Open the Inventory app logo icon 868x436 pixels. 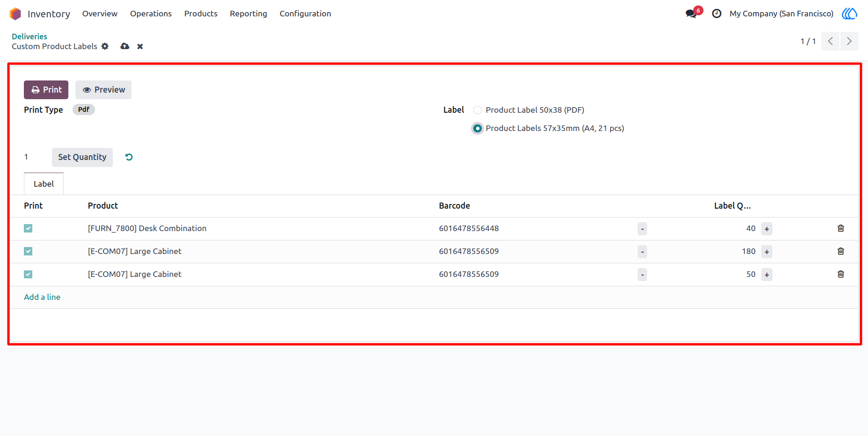coord(15,14)
